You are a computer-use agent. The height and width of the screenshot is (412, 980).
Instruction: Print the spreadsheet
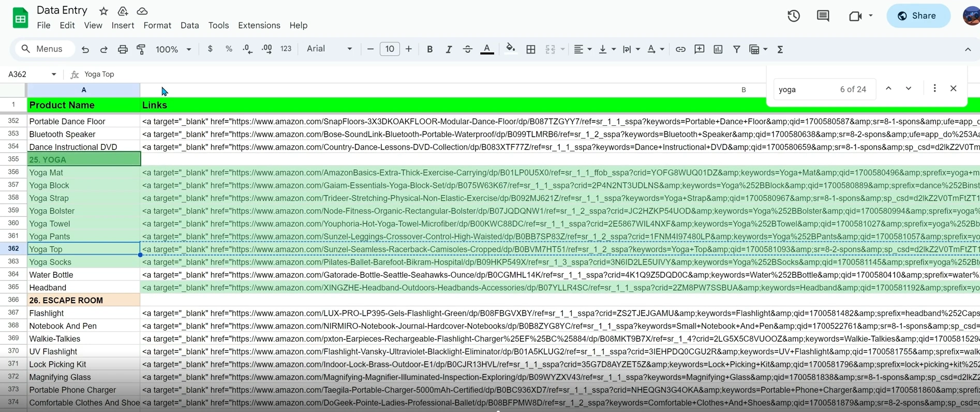[123, 49]
